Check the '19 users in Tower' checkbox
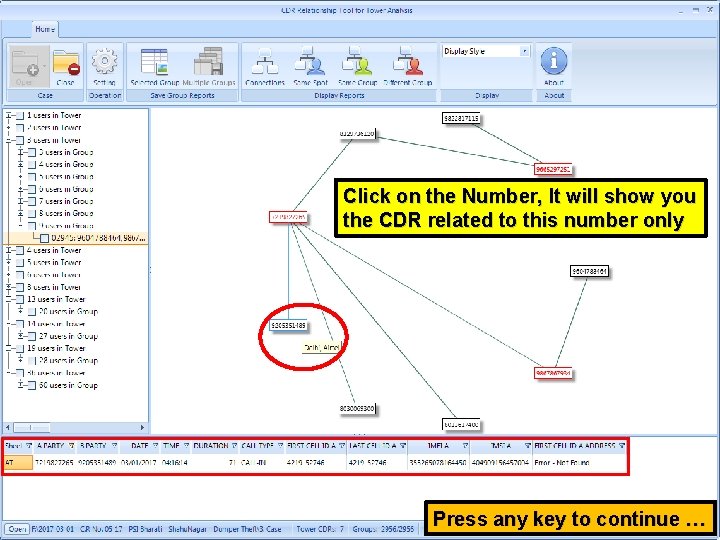 click(x=20, y=349)
